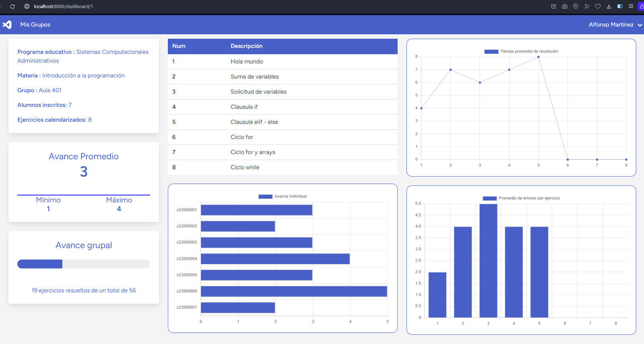Select the 'Solicitud de variables' row
The height and width of the screenshot is (344, 644).
[283, 92]
